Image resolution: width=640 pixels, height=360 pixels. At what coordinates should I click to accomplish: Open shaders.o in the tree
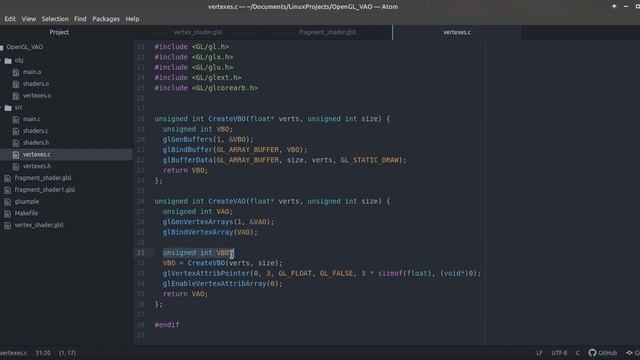36,84
